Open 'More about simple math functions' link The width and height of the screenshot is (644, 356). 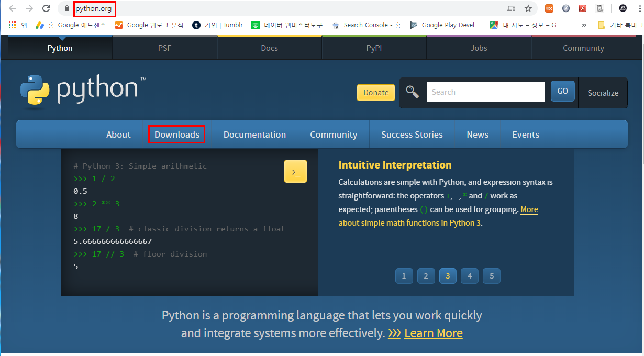click(x=438, y=216)
